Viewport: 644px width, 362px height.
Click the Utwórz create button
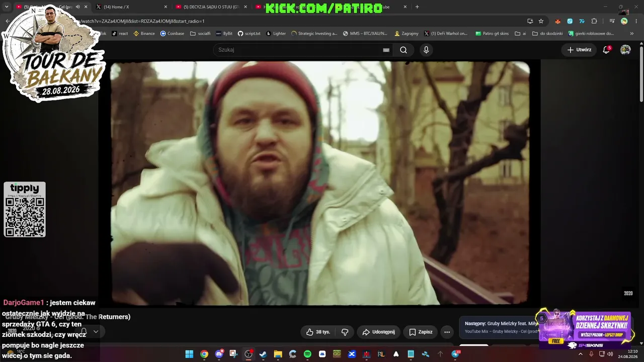[579, 50]
